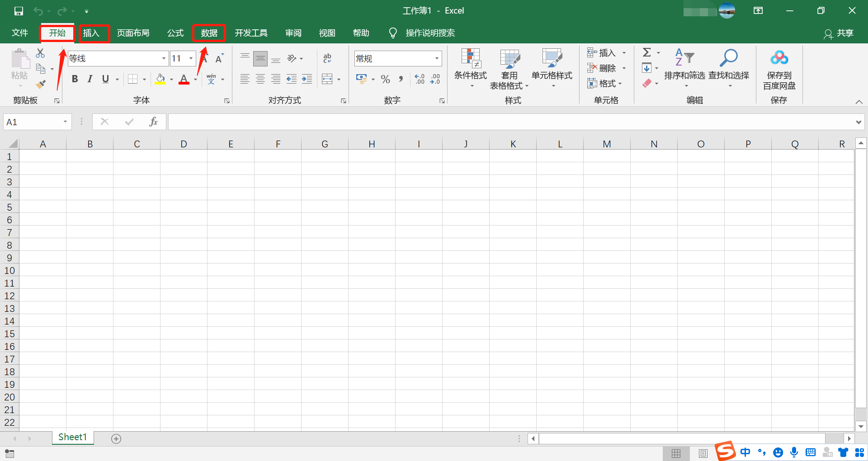Collapse the ribbon with the caret
The width and height of the screenshot is (868, 461).
click(859, 102)
